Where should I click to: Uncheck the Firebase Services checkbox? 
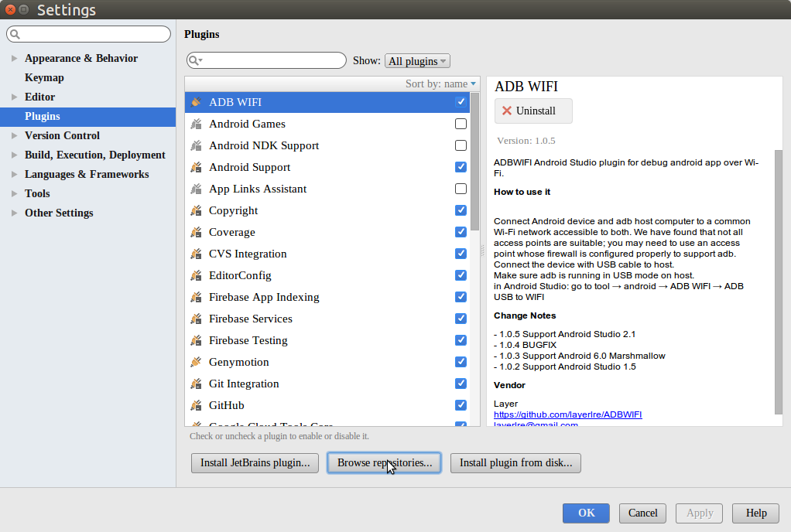pyautogui.click(x=461, y=319)
